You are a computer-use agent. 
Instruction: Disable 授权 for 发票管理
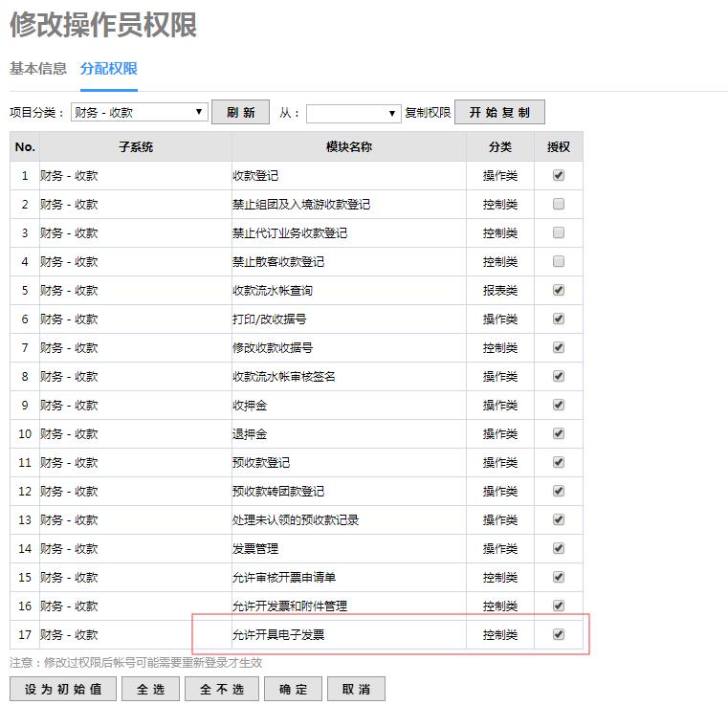[x=559, y=549]
